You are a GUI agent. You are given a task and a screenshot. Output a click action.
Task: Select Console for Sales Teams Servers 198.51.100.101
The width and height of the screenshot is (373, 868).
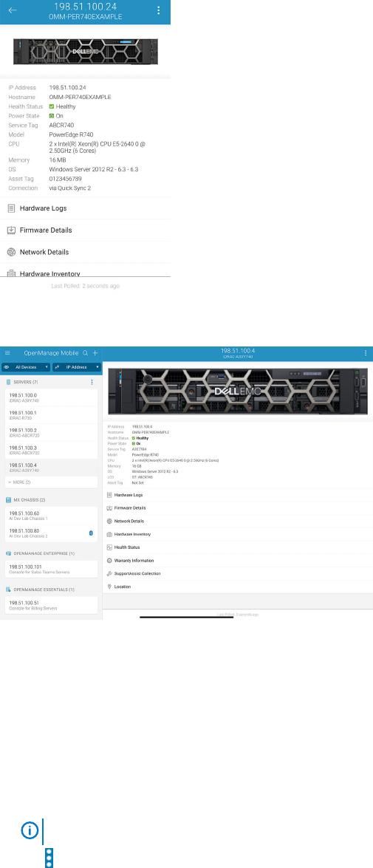click(52, 569)
